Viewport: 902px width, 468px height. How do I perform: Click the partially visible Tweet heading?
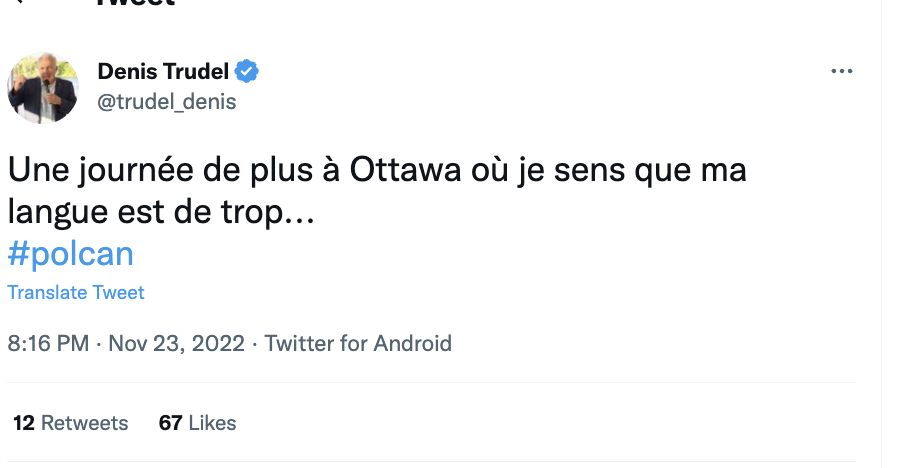136,3
